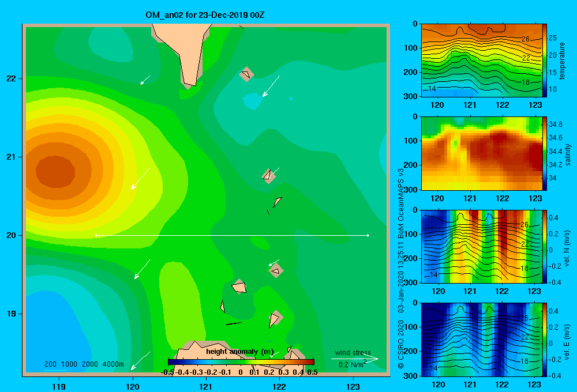The height and width of the screenshot is (392, 577).
Task: Select the '0.2 N/m' wind stress value
Action: tap(353, 364)
